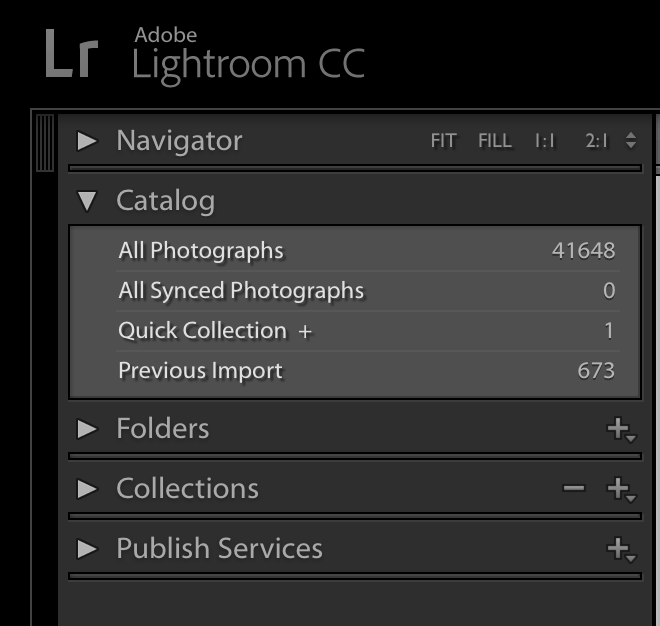Set Navigator zoom to 2:1

point(596,141)
